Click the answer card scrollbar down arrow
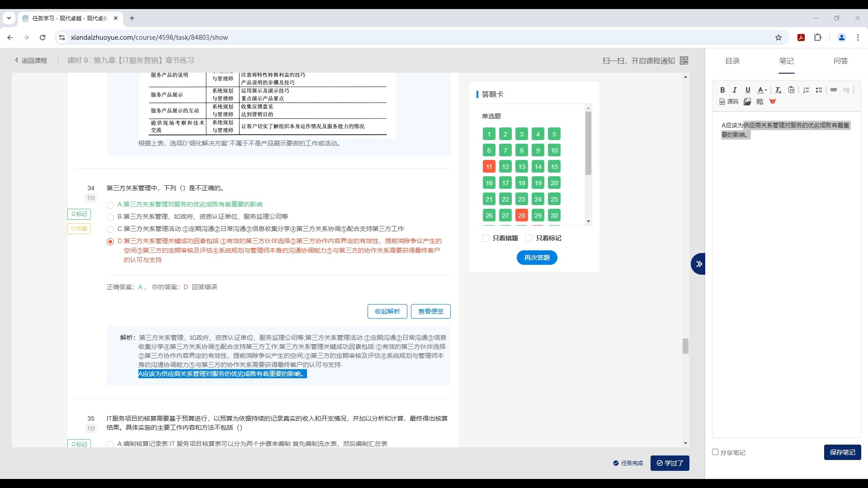The image size is (868, 488). click(x=588, y=221)
